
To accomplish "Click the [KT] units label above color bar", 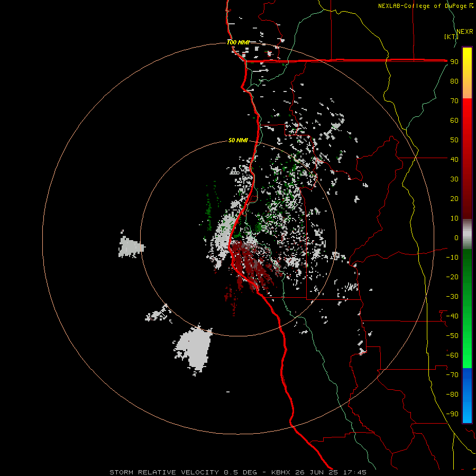I will [452, 36].
